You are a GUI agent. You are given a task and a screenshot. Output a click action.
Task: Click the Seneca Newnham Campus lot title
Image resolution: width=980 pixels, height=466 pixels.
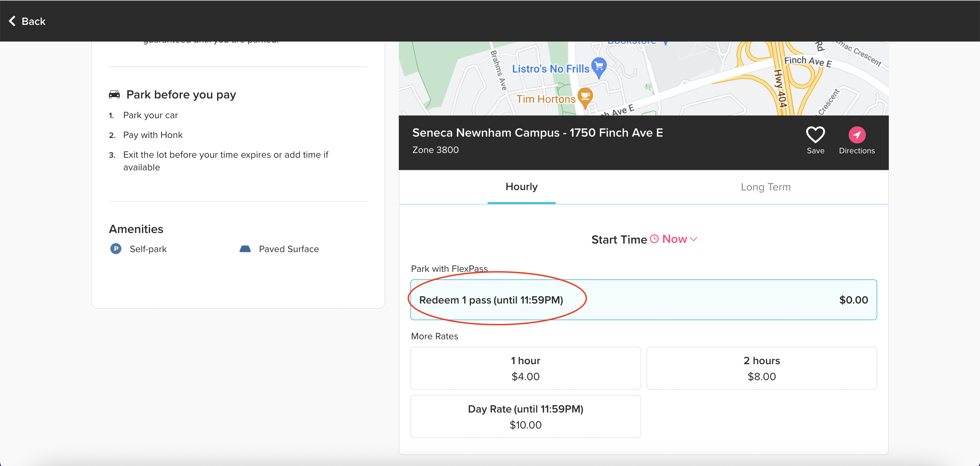pyautogui.click(x=537, y=133)
